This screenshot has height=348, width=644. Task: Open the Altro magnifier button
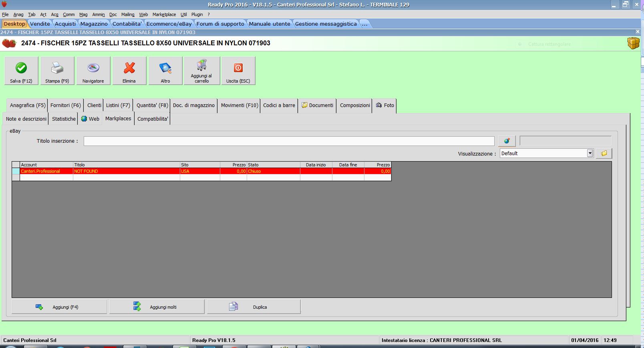[x=165, y=71]
